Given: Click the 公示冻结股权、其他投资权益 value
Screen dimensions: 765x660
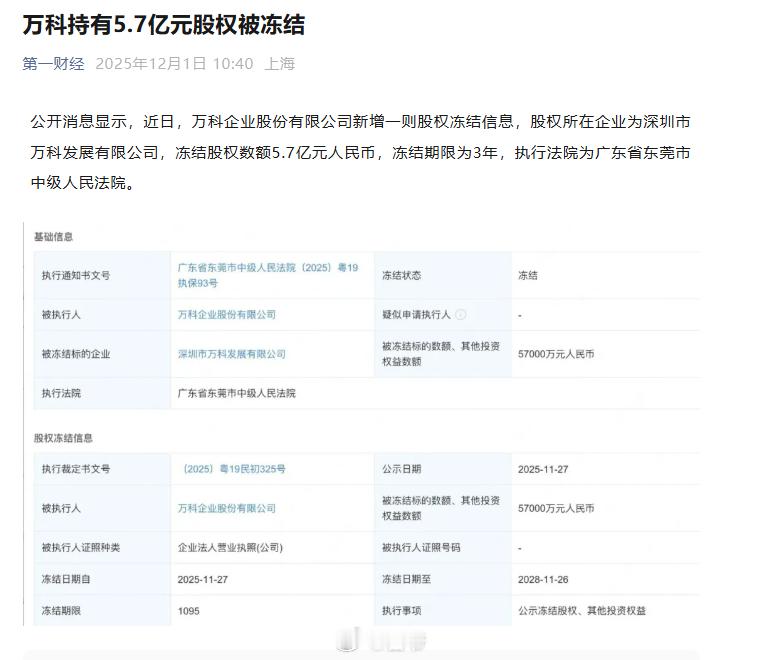Looking at the screenshot, I should [582, 611].
